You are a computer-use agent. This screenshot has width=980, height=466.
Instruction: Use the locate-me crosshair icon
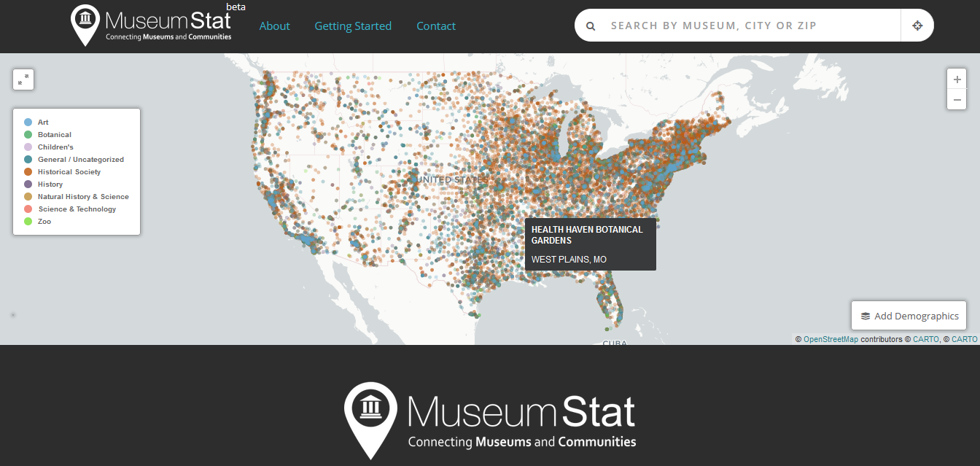point(917,26)
